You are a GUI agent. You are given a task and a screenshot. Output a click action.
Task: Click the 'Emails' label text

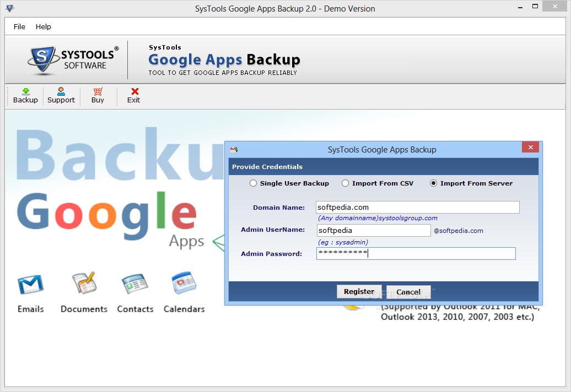click(31, 309)
